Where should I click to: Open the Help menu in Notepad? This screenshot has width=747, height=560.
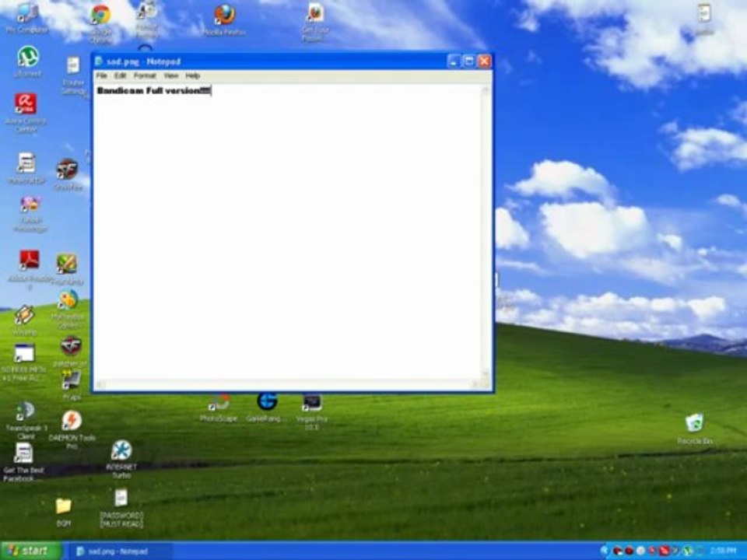(x=192, y=75)
